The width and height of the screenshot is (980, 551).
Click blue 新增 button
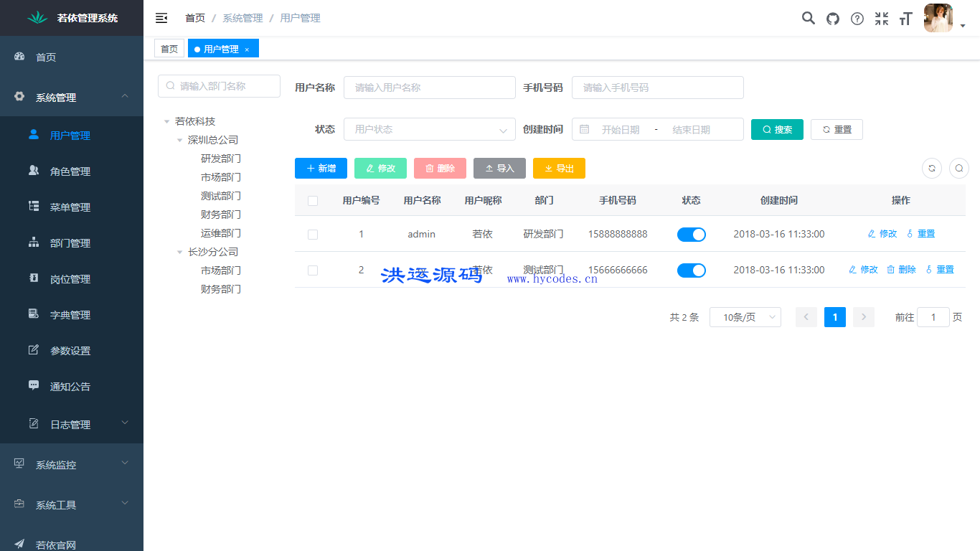point(321,168)
